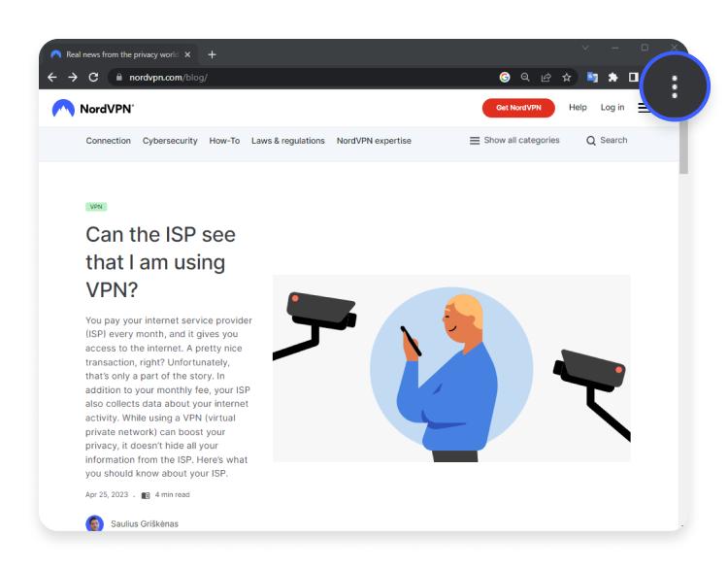Click the green VPN tag

tap(96, 207)
